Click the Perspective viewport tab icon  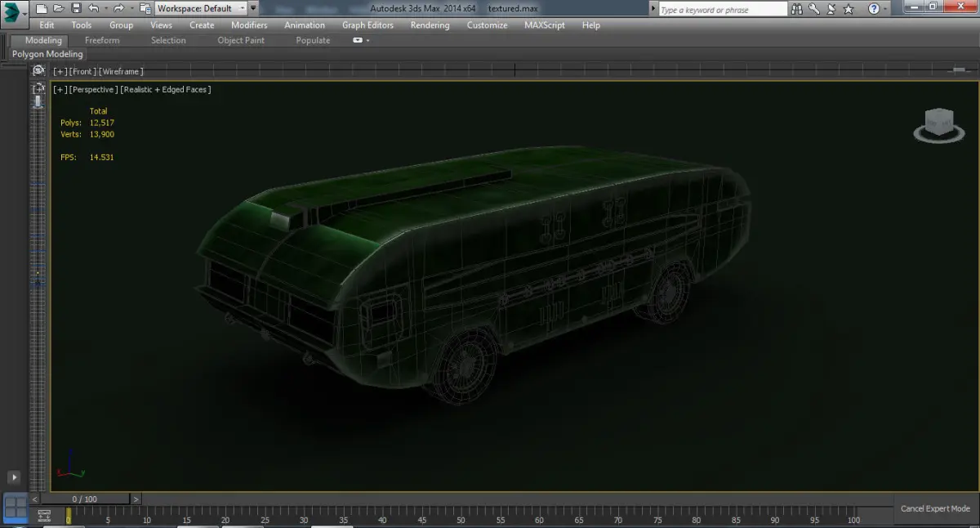(38, 89)
